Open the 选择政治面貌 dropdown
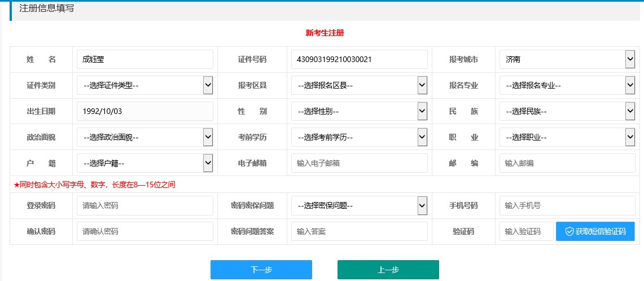Screen dimensions: 644x281 (144, 137)
